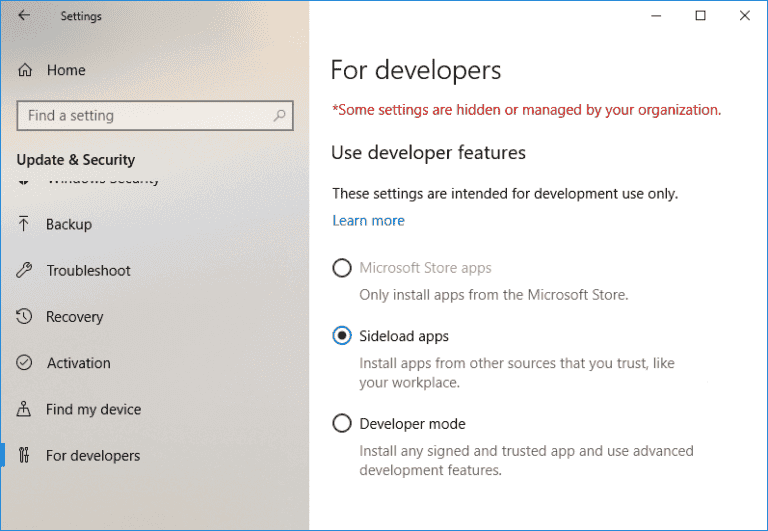Select Sideload apps radio button

point(342,336)
